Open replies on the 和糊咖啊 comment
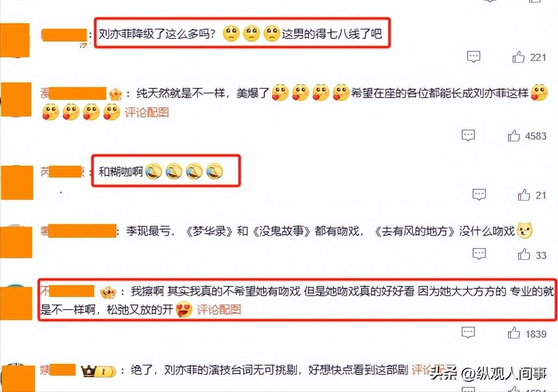This screenshot has height=392, width=558. pyautogui.click(x=479, y=194)
